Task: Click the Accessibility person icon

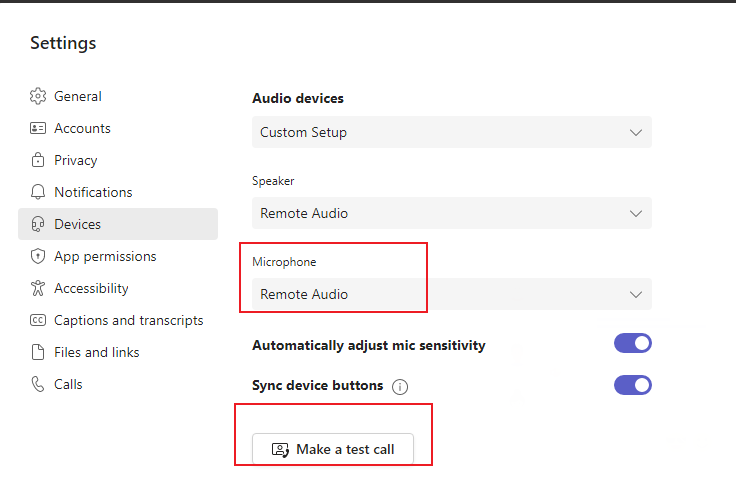Action: 38,288
